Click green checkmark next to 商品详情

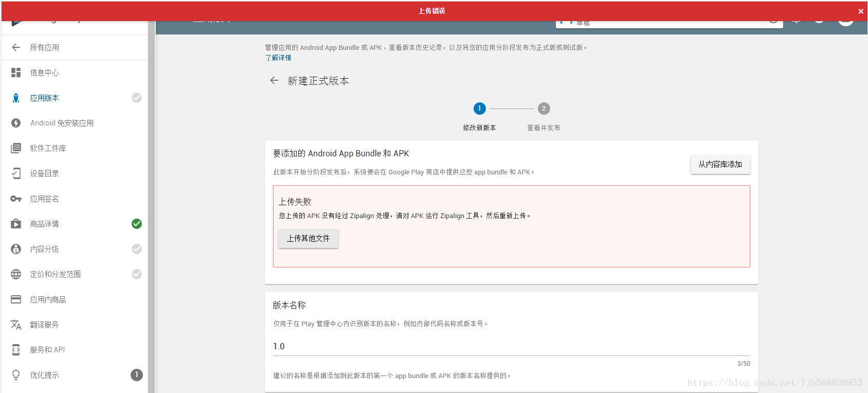[x=137, y=224]
